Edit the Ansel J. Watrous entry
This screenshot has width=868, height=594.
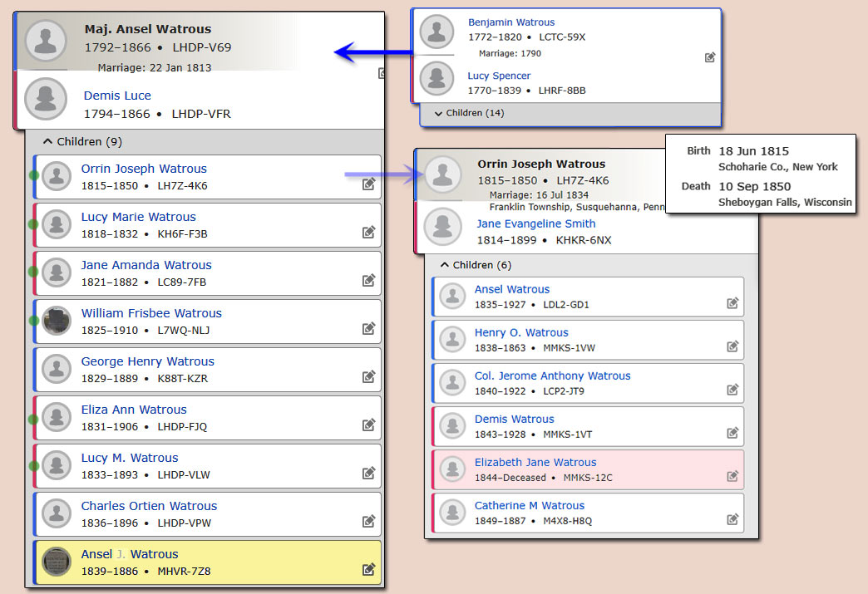pyautogui.click(x=368, y=570)
